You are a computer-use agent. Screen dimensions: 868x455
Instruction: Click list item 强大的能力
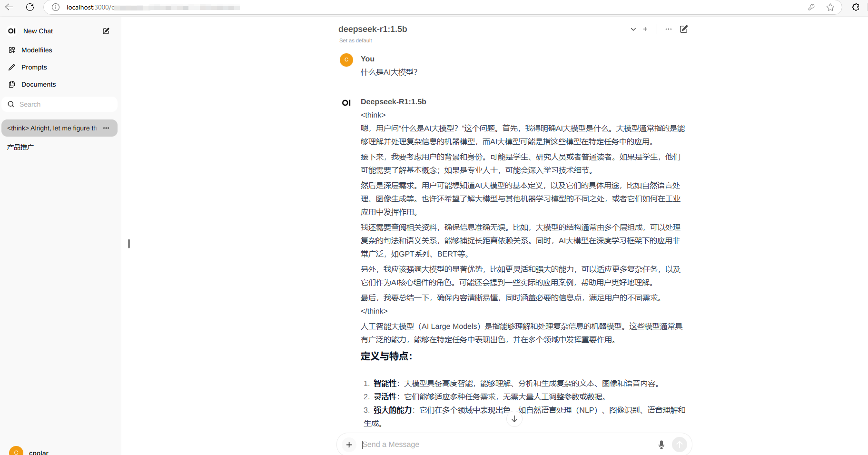click(x=524, y=416)
